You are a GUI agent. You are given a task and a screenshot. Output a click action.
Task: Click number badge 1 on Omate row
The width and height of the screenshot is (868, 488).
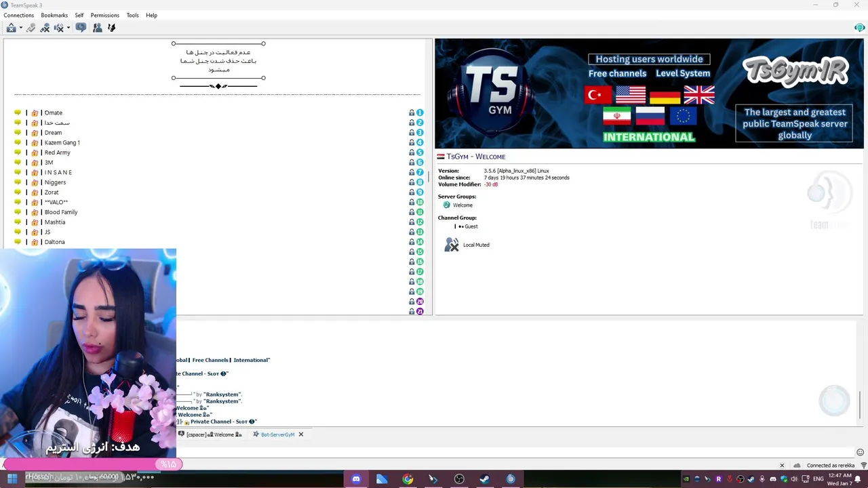click(x=420, y=113)
